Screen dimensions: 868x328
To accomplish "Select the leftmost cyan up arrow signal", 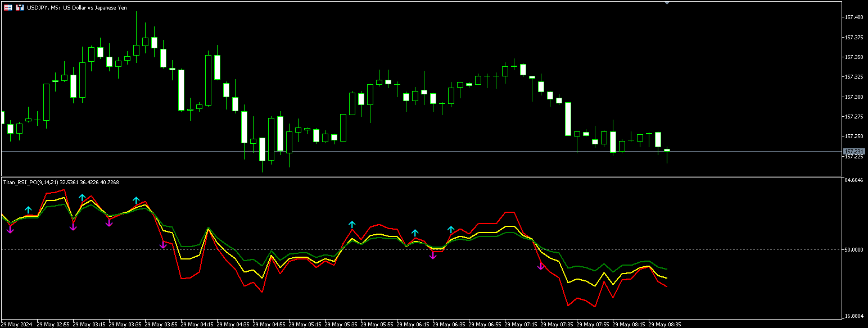I will coord(28,210).
